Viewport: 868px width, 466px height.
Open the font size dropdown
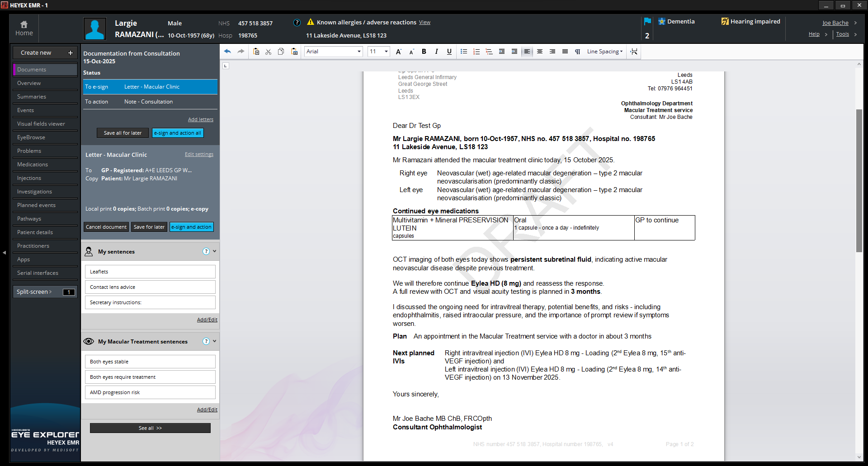click(378, 52)
